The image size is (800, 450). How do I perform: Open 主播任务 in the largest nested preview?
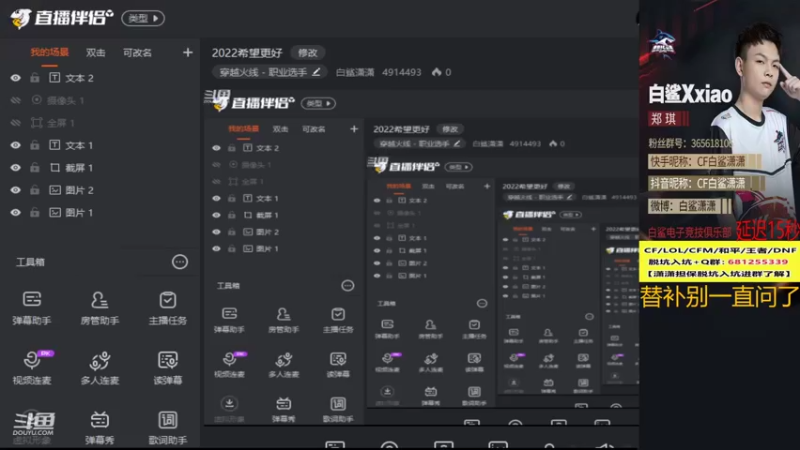(338, 320)
